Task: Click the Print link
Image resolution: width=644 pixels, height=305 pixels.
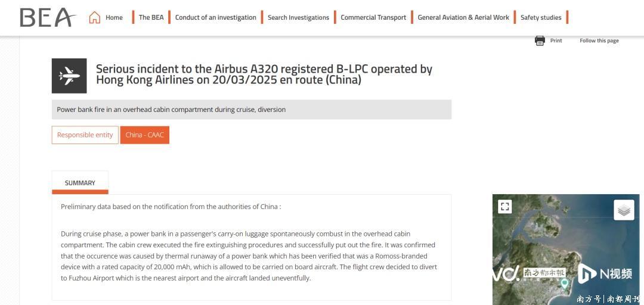Action: pyautogui.click(x=556, y=41)
